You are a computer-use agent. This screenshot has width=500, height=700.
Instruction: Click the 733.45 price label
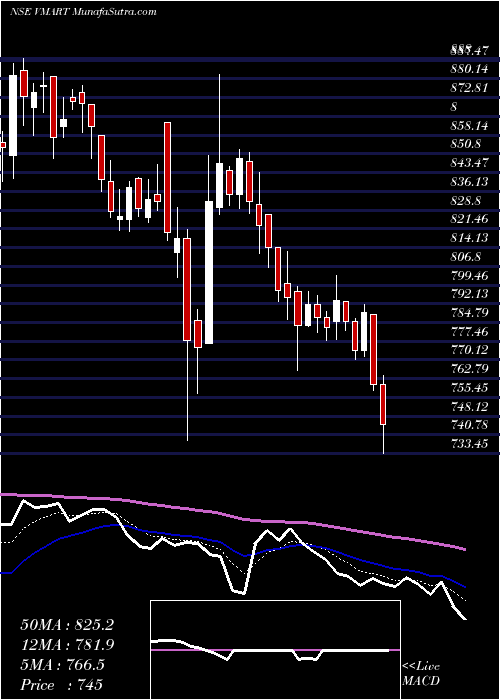(470, 444)
